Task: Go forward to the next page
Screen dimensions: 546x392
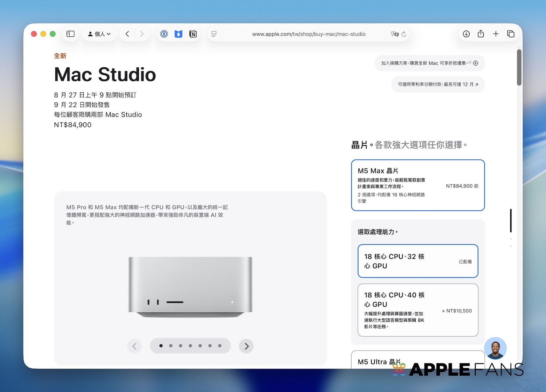Action: [142, 34]
